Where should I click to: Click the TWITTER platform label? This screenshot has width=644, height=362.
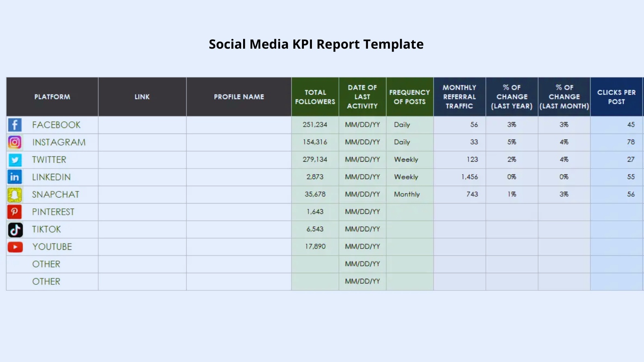coord(49,160)
